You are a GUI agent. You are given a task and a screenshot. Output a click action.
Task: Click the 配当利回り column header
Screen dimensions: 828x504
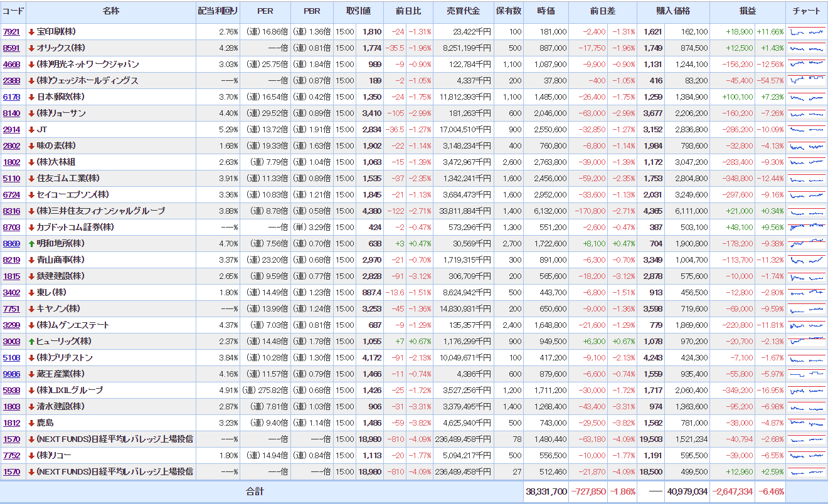[218, 11]
